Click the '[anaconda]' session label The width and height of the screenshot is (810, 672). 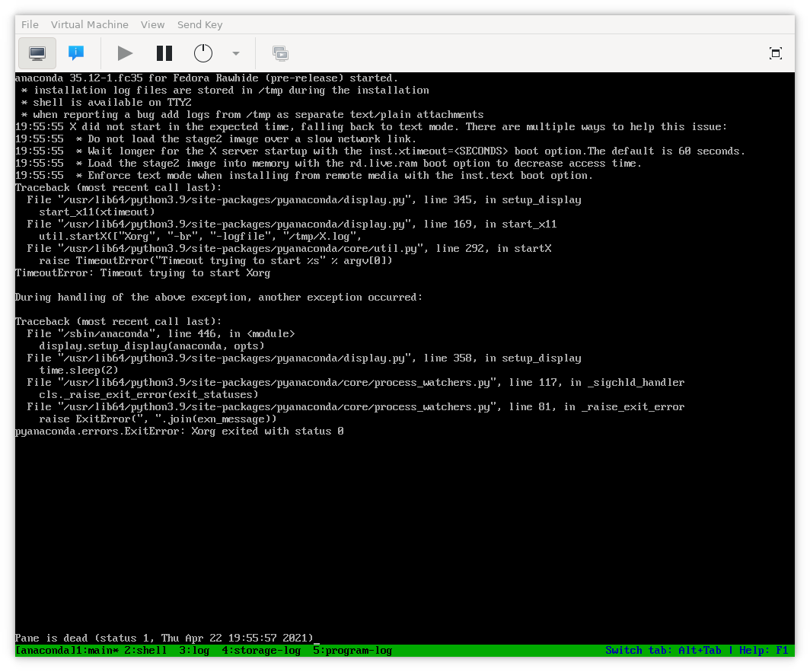coord(45,650)
